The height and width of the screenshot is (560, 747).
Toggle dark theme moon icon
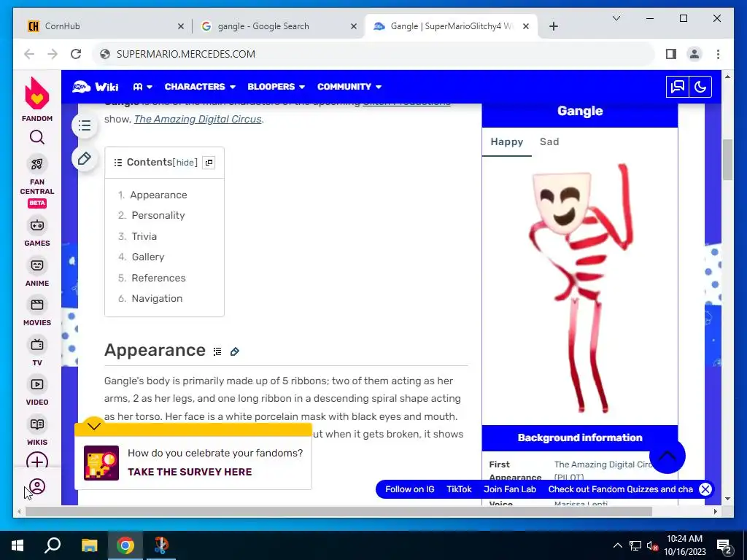click(x=700, y=87)
